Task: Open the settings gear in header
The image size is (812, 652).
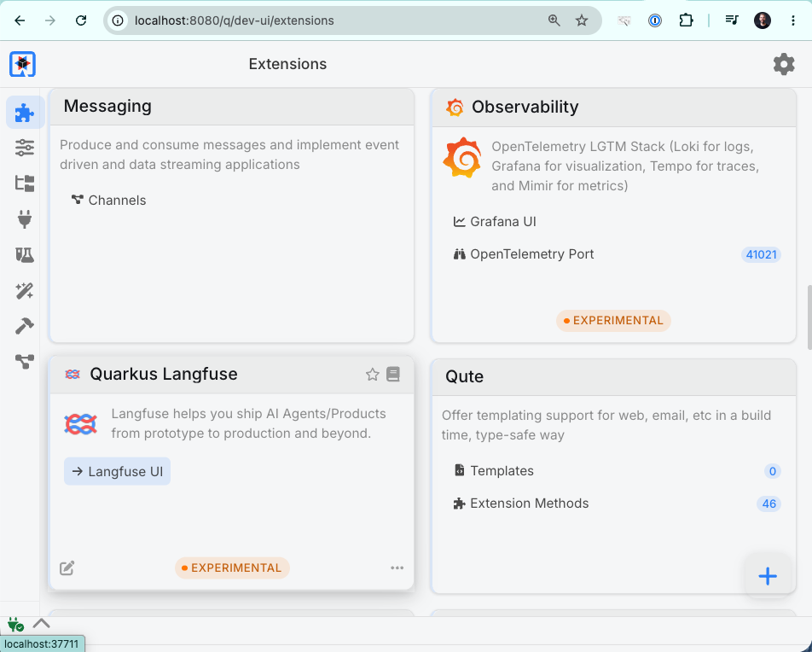Action: 784,64
